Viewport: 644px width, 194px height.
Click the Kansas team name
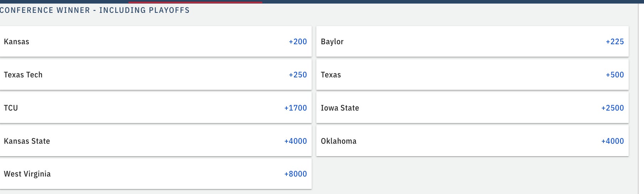coord(17,42)
